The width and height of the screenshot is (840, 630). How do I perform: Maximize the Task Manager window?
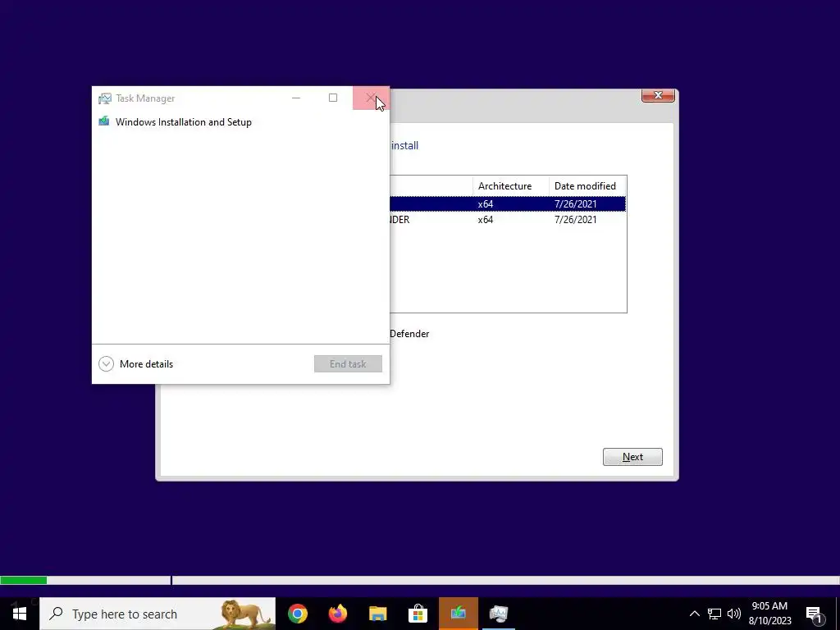333,98
